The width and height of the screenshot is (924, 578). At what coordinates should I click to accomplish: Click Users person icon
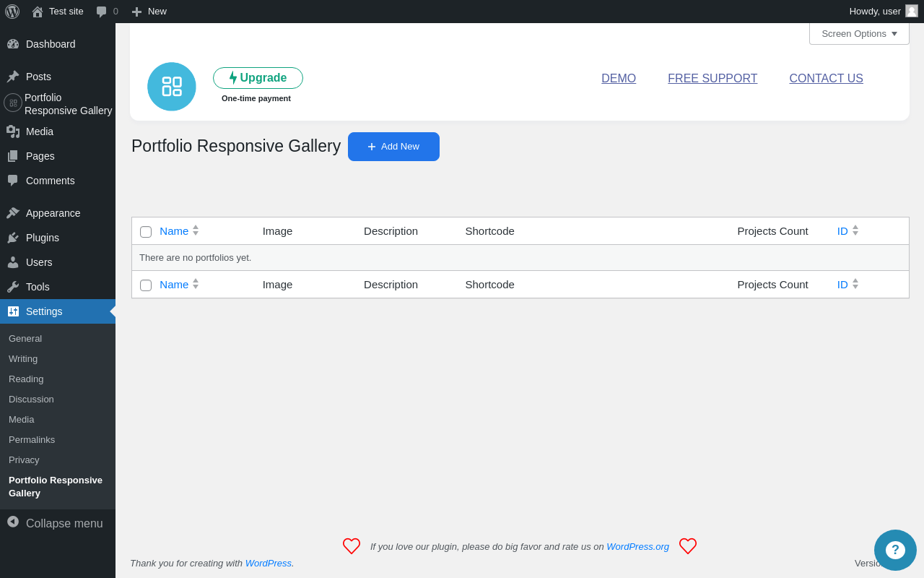pos(13,262)
